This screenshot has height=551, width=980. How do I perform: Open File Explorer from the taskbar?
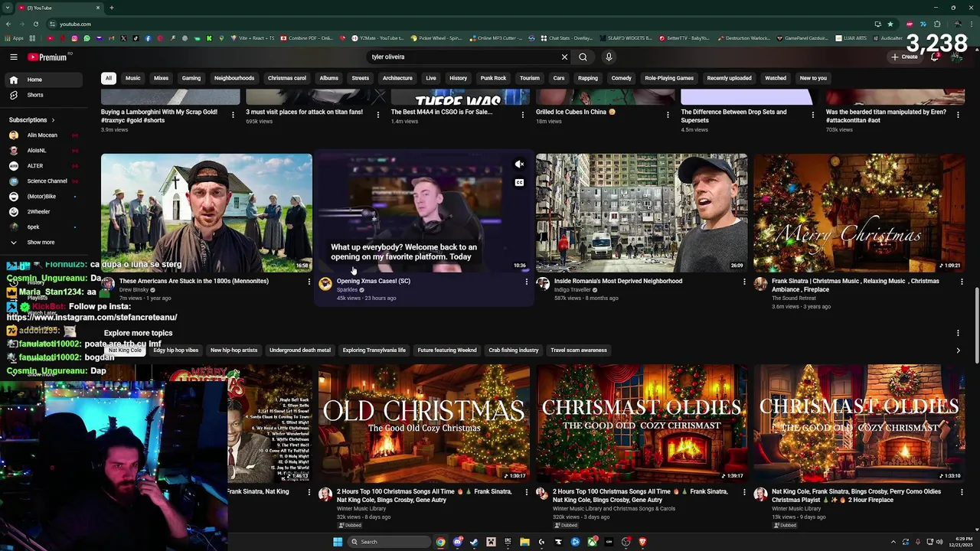(x=524, y=542)
